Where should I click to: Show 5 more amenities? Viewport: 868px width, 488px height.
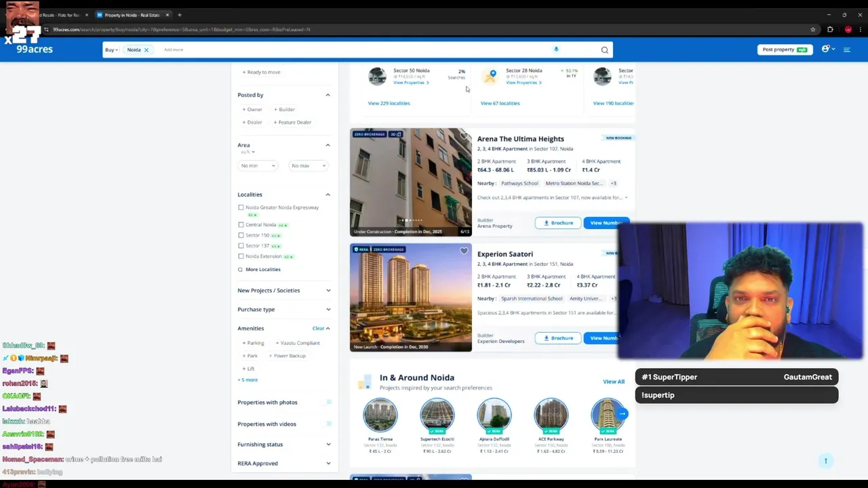248,380
